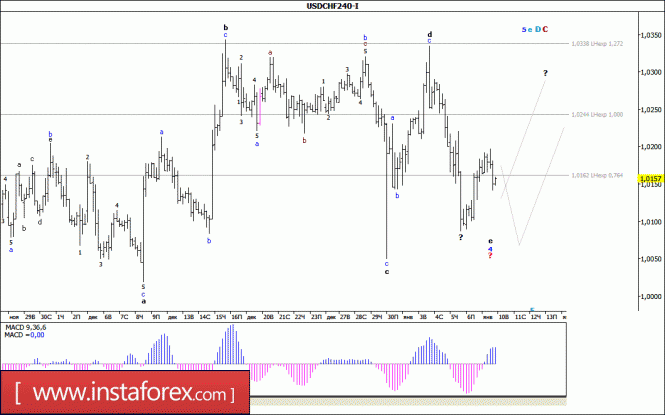
Task: Select the bold wave d label at peak
Action: coord(430,35)
